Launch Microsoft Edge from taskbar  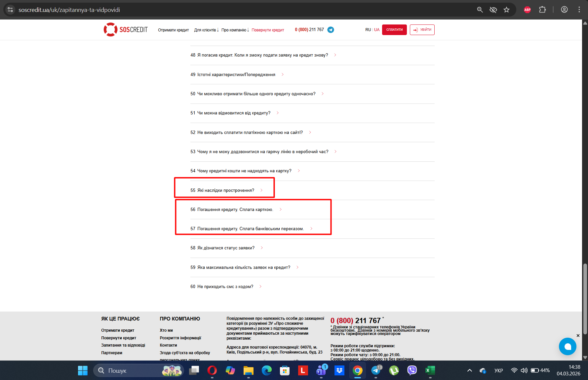(x=267, y=370)
